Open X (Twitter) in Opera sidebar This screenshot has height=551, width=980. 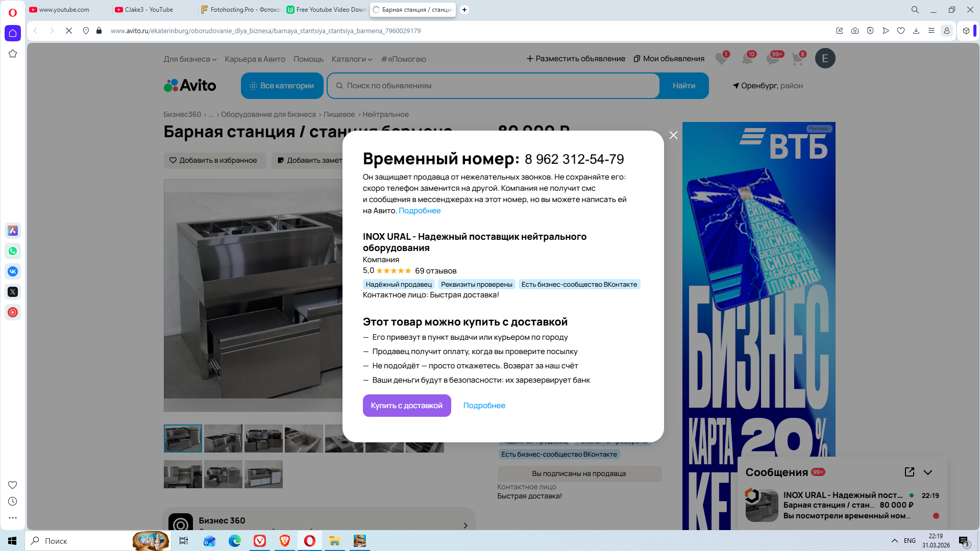coord(13,292)
